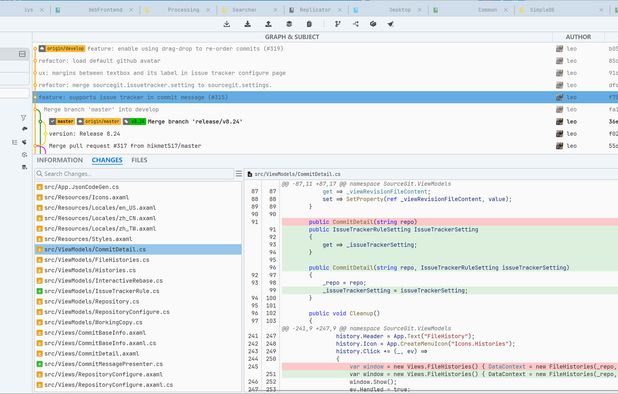Select the 'version: Release 8.24' commit subject
618x394 pixels.
click(84, 134)
